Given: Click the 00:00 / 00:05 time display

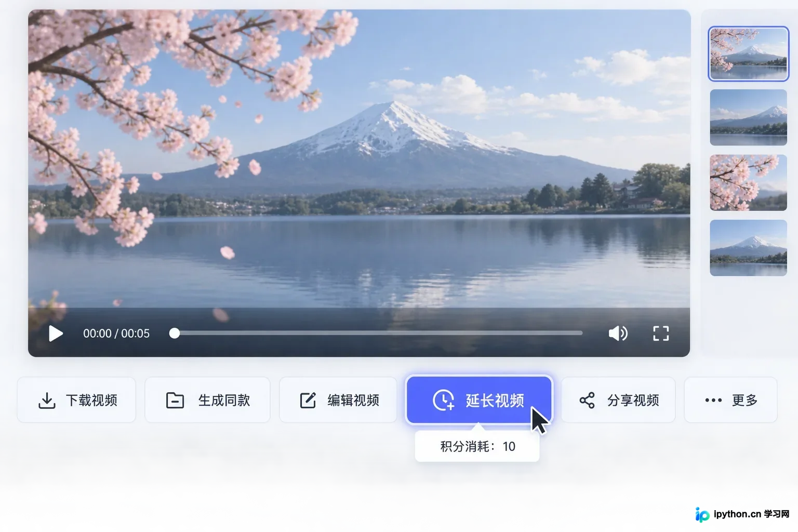Looking at the screenshot, I should (x=116, y=334).
